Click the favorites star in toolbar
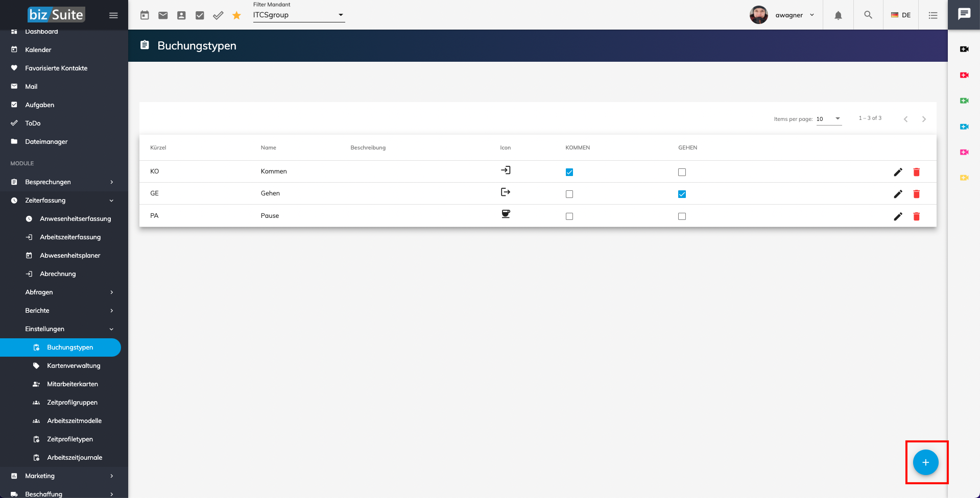This screenshot has height=498, width=980. (236, 15)
